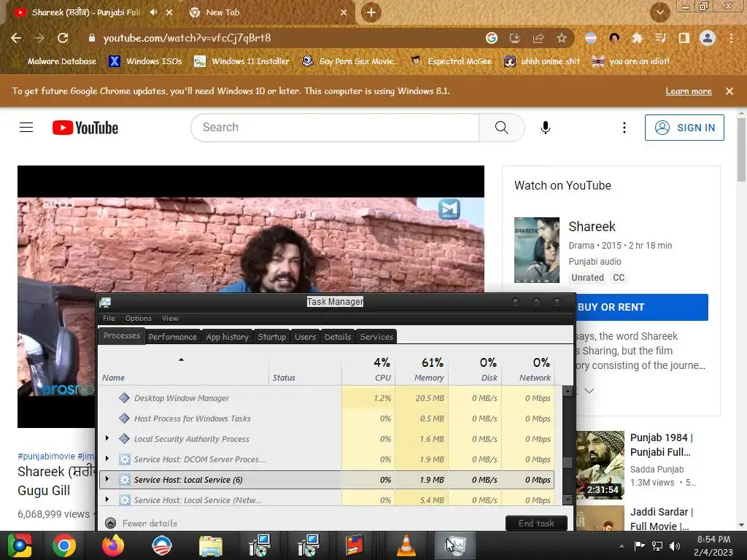Sort processes by CPU column header
This screenshot has width=747, height=560.
point(368,369)
